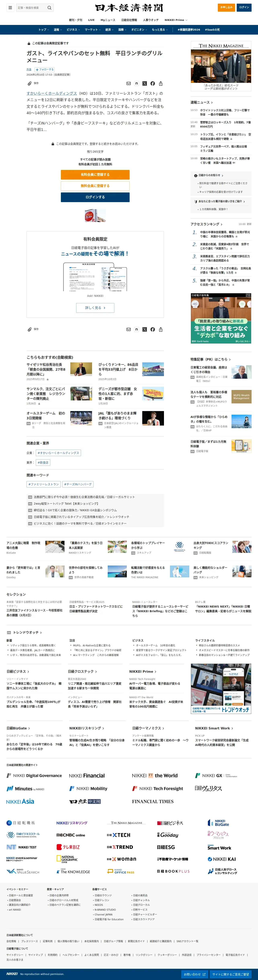Open the アクセスランキング section heading
The width and height of the screenshot is (258, 980).
click(206, 224)
